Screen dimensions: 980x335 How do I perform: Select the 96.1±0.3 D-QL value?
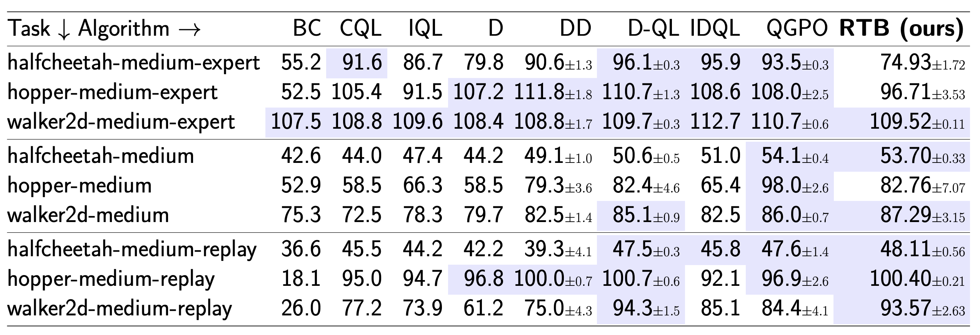[646, 63]
